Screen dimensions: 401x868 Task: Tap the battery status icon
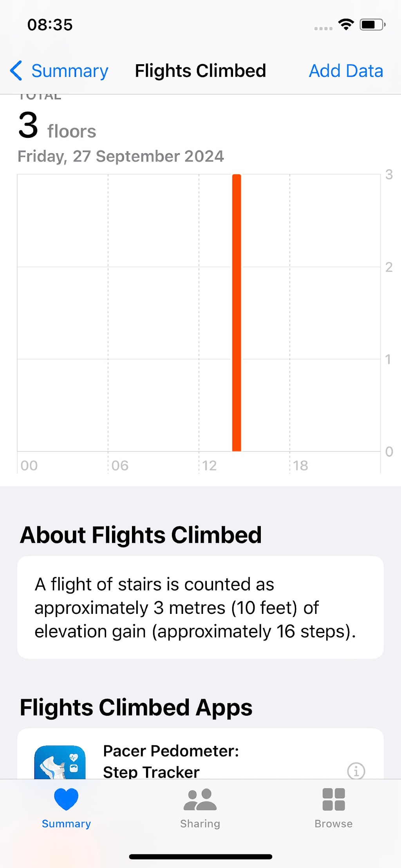[x=372, y=25]
